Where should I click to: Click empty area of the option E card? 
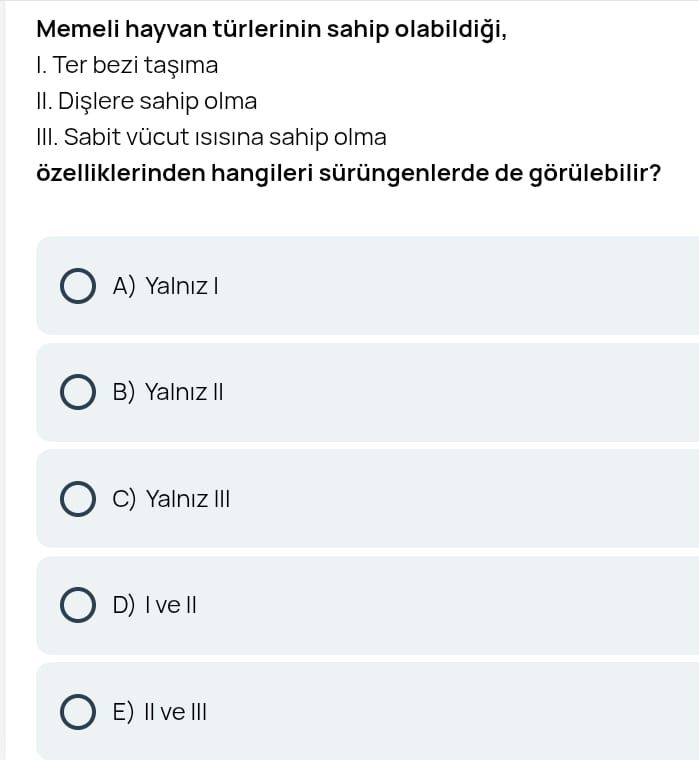tap(450, 711)
